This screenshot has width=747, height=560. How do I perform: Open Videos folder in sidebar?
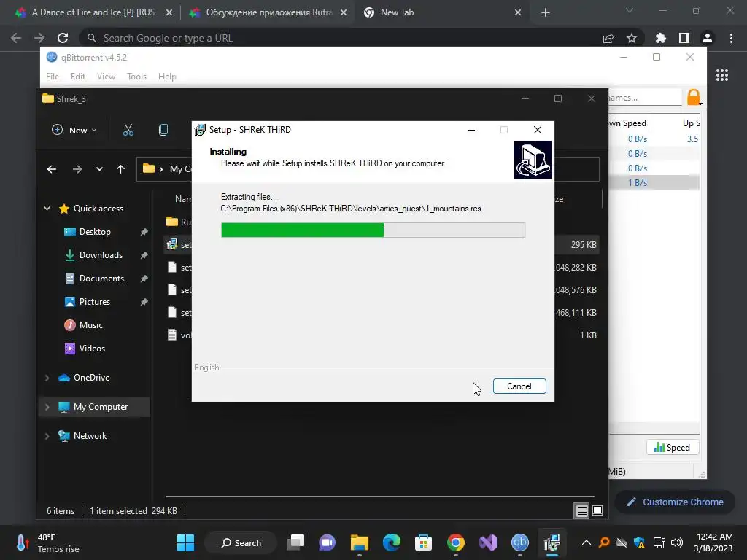coord(92,349)
